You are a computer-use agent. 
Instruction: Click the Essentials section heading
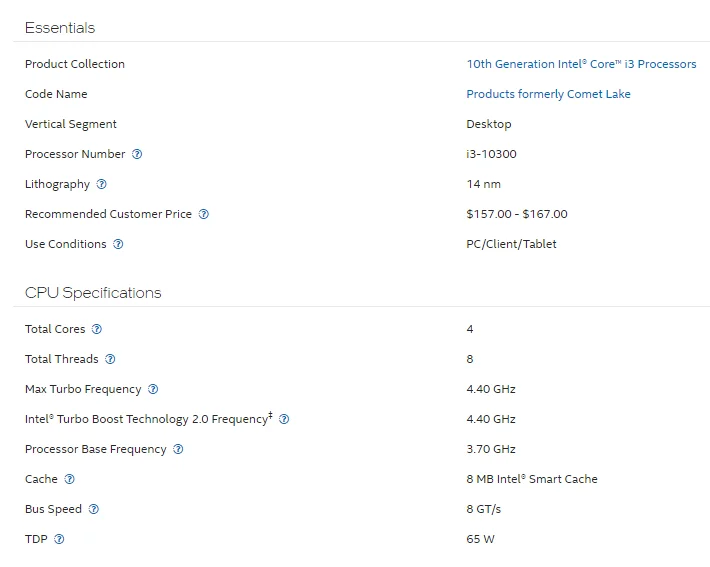pos(60,28)
